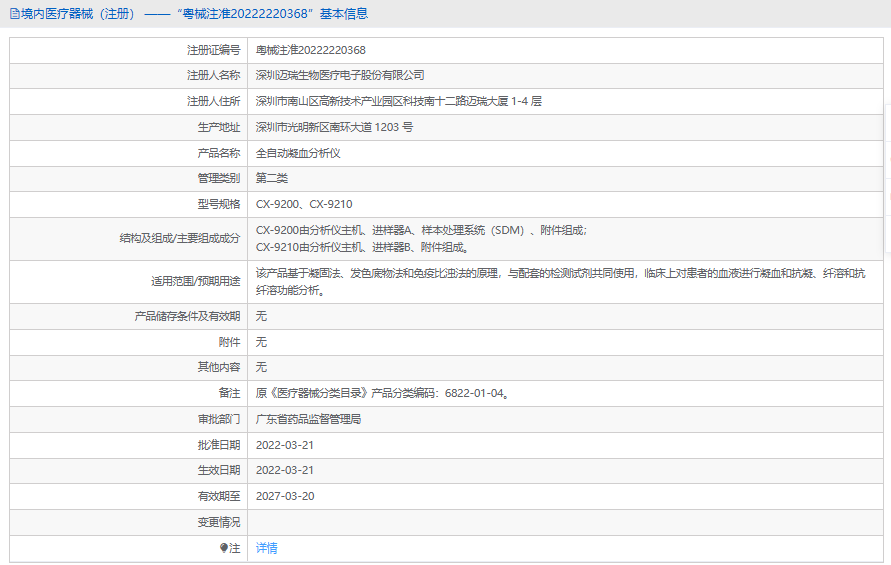Click the structure line starting CX-9210由分析仪主机

pyautogui.click(x=362, y=247)
